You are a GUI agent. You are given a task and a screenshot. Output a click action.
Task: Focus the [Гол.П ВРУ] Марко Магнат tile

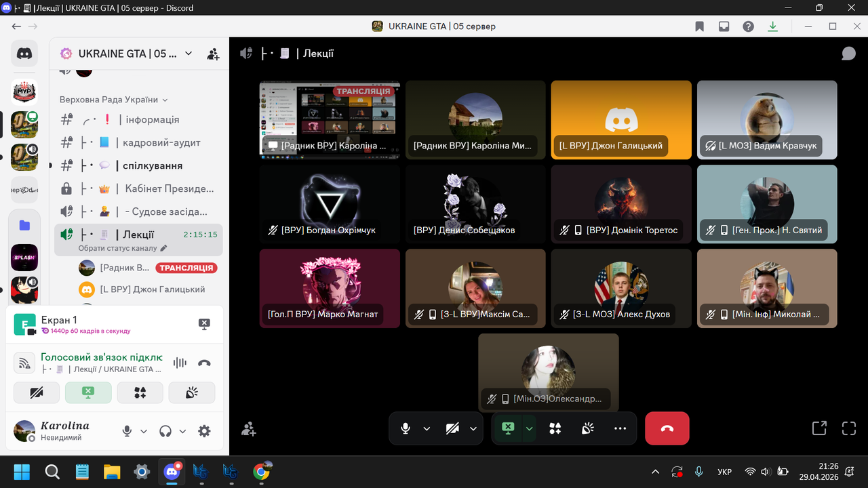click(x=330, y=288)
